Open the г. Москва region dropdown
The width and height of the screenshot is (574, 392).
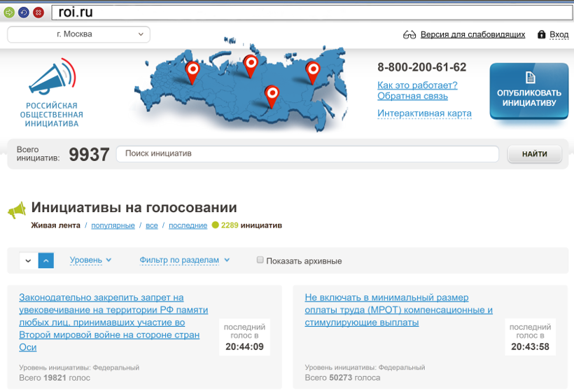click(78, 34)
